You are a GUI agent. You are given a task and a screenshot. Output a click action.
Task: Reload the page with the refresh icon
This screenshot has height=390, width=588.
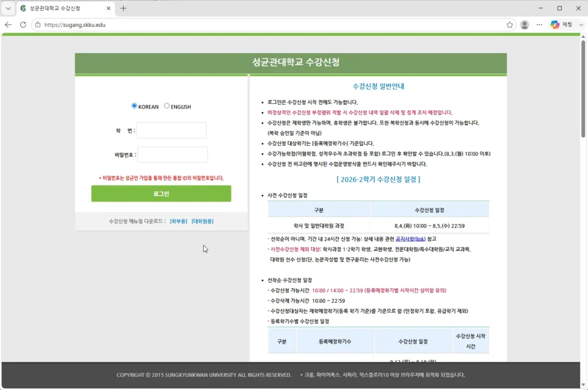pyautogui.click(x=23, y=25)
